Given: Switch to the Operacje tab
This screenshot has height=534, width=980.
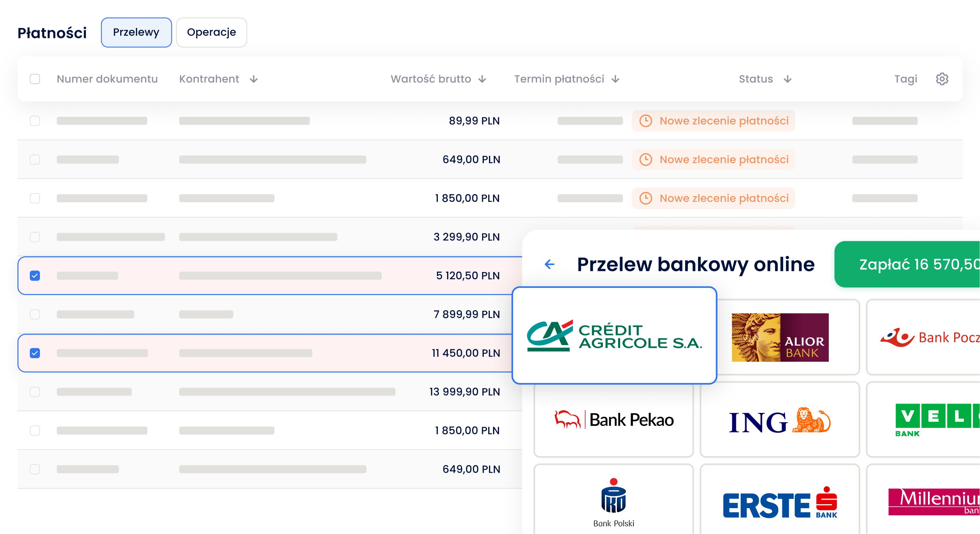Looking at the screenshot, I should [x=211, y=32].
